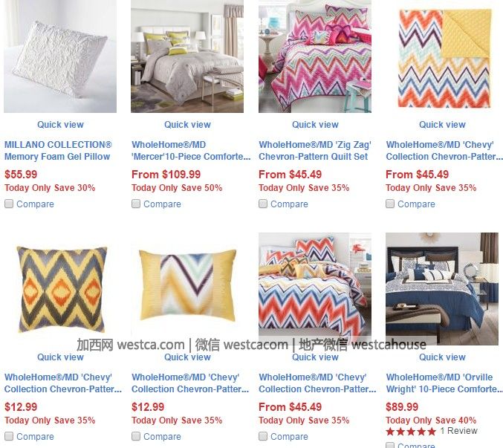Open WholeHome Mercer 10-Piece Comforter link
The height and width of the screenshot is (448, 503).
coord(191,150)
